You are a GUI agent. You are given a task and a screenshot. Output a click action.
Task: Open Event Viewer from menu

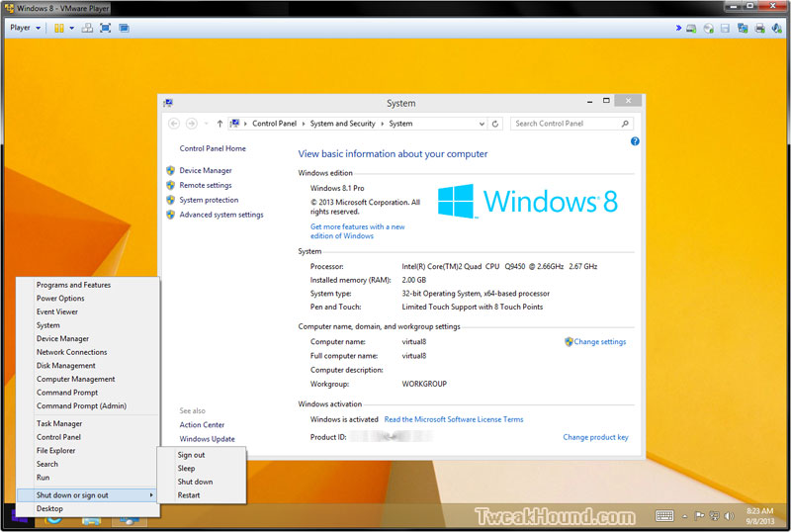tap(57, 311)
